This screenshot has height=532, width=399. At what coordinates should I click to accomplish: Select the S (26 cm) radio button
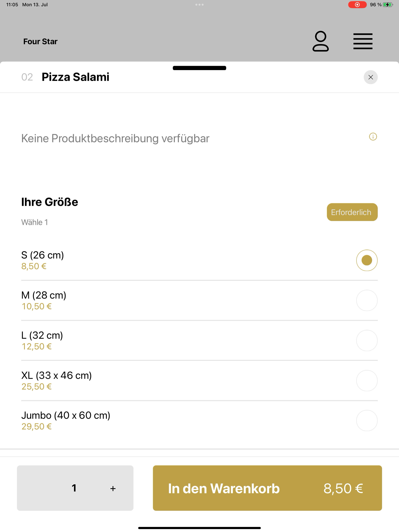point(367,261)
